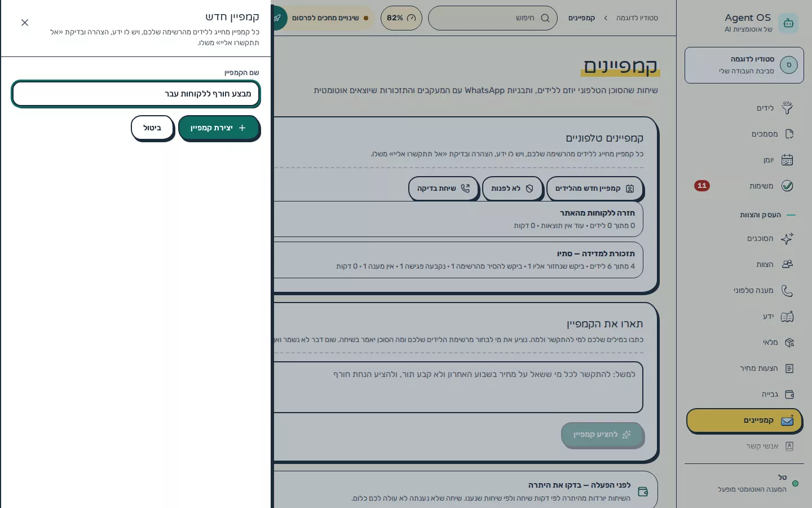
Task: Close the קמפיין חדש panel
Action: tap(25, 23)
